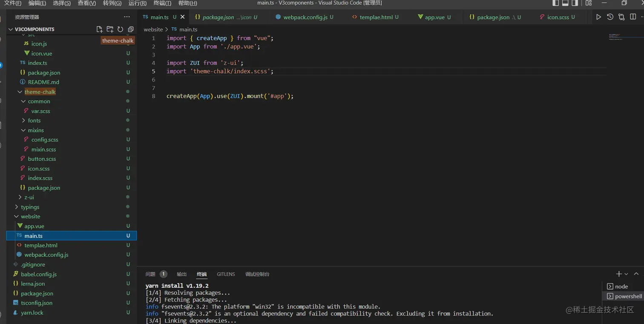
Task: Click the Sass icon of var.scss
Action: [x=26, y=111]
